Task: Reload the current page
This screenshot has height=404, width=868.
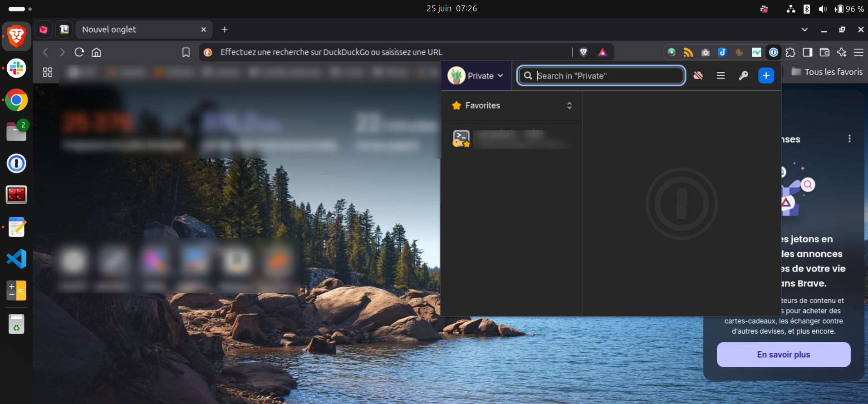Action: tap(79, 52)
